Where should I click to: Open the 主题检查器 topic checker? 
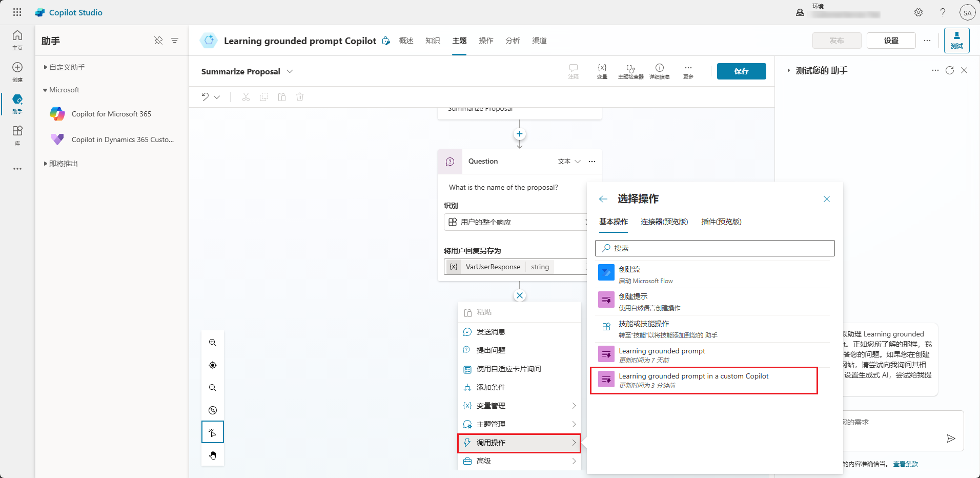click(x=631, y=71)
